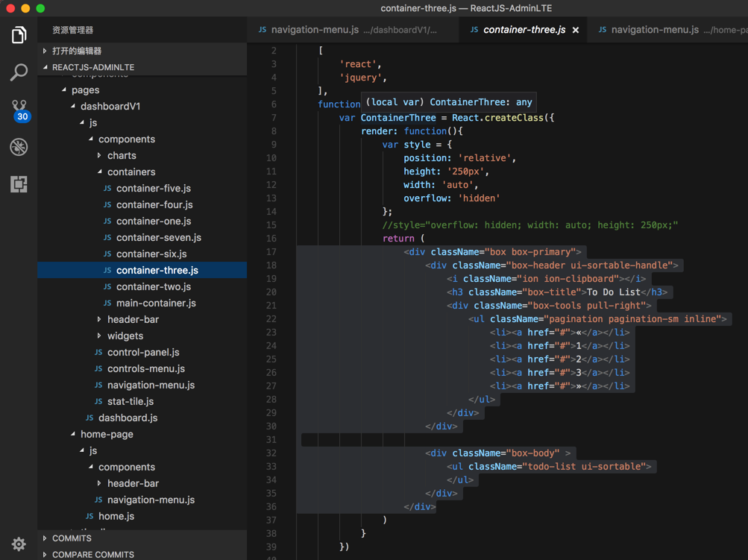Open container-five.js from the file tree
Viewport: 748px width, 560px height.
point(153,189)
